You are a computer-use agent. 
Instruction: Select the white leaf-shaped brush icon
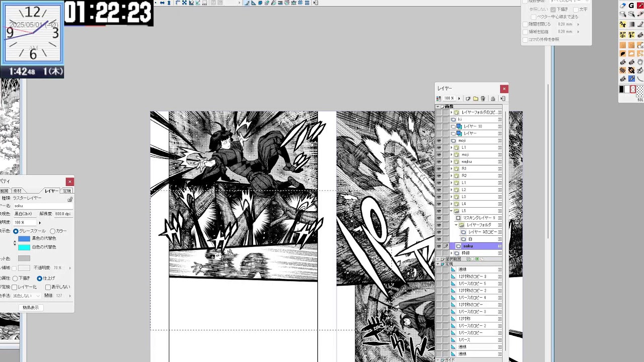point(631,53)
